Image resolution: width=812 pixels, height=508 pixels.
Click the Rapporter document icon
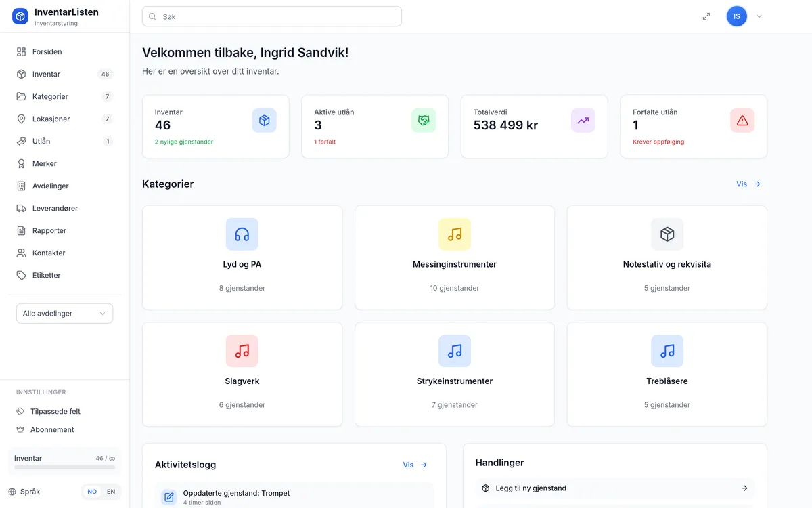(x=21, y=230)
